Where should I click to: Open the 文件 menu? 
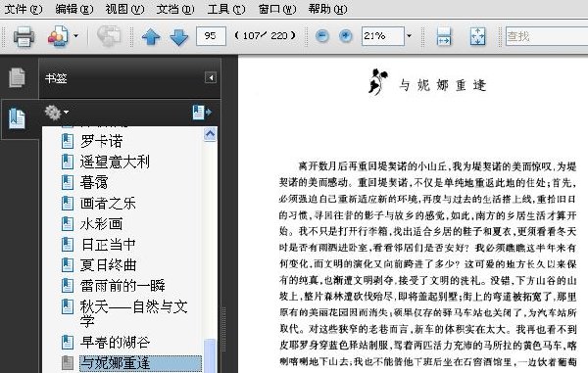[24, 9]
